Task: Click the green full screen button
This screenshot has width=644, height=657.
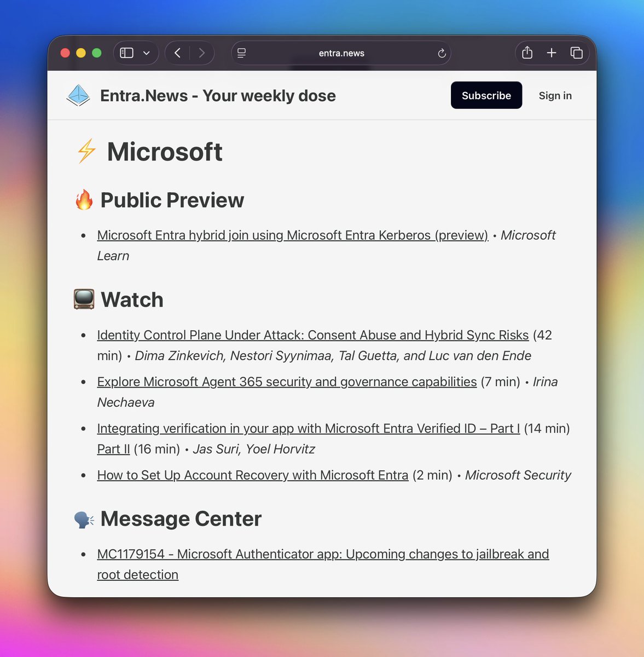Action: click(97, 53)
